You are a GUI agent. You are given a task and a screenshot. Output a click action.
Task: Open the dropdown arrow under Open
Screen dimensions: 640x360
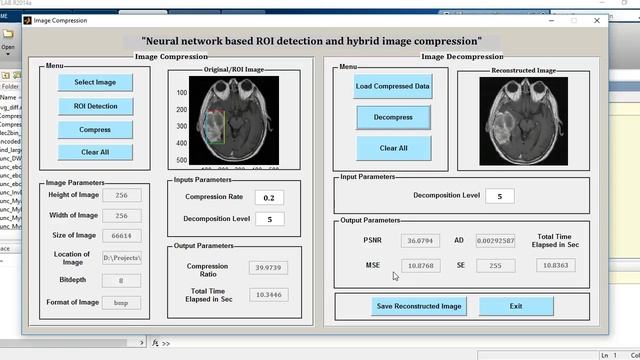coord(8,54)
